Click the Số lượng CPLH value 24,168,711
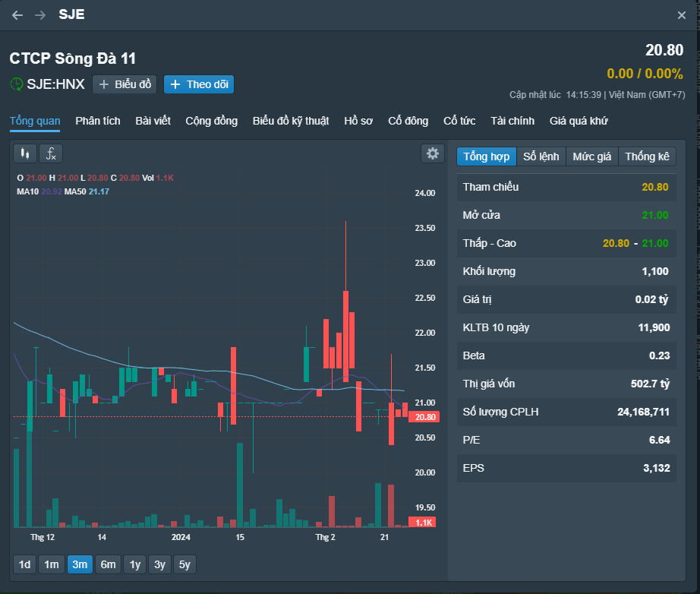 [643, 412]
